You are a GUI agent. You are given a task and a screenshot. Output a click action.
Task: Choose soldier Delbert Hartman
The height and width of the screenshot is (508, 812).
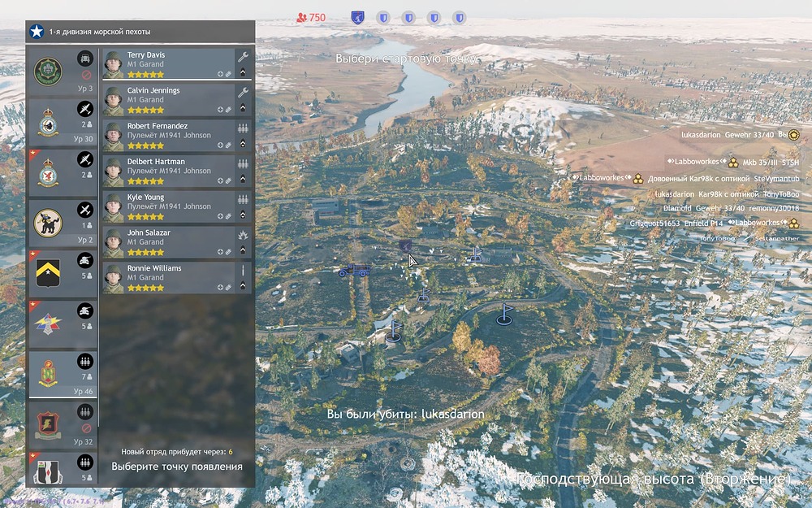(x=176, y=171)
